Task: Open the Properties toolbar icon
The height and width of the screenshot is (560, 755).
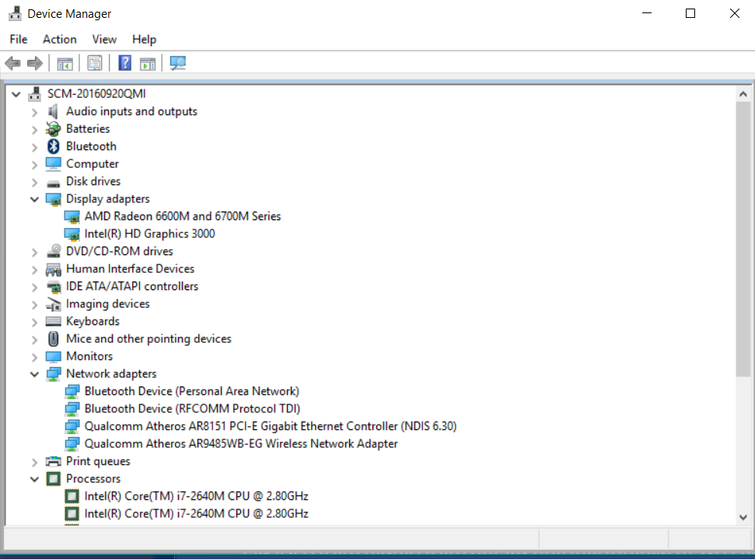Action: pos(95,63)
